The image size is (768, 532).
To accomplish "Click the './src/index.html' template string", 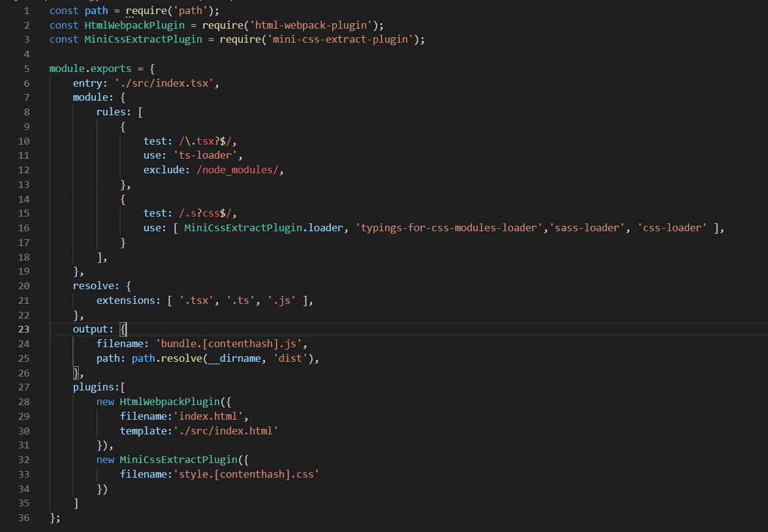I will pos(226,431).
